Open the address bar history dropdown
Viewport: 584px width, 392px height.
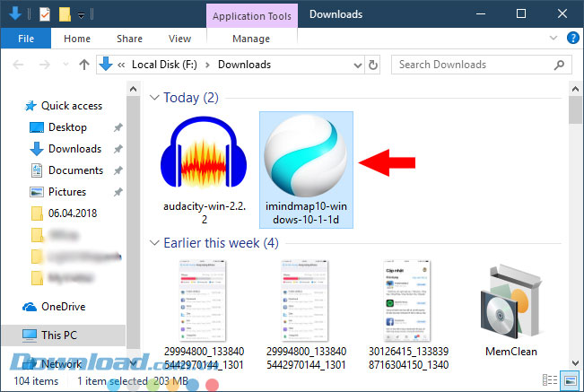(x=358, y=65)
